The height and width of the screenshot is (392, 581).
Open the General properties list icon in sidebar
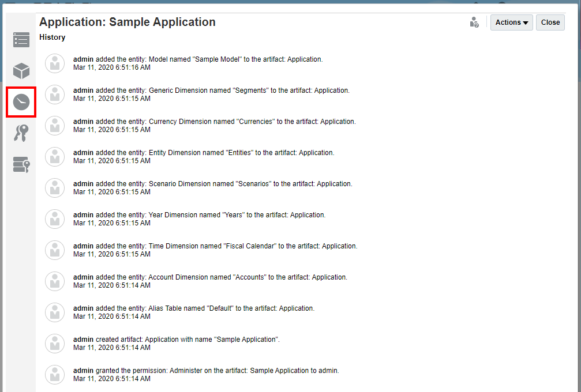tap(21, 40)
